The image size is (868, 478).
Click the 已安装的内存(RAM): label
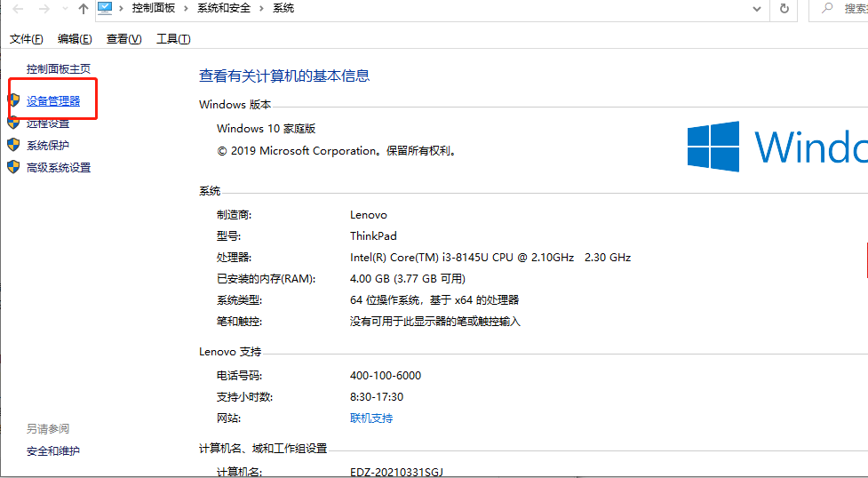[x=266, y=279]
